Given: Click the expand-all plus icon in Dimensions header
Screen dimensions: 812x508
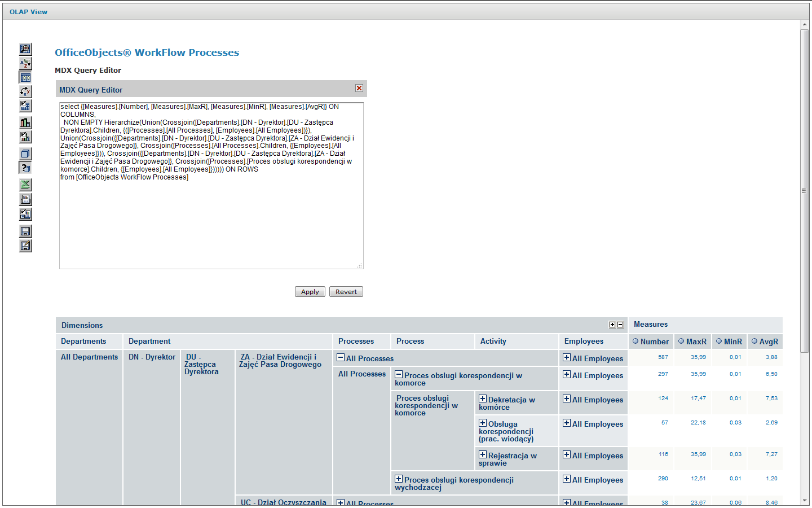Looking at the screenshot, I should pos(612,325).
